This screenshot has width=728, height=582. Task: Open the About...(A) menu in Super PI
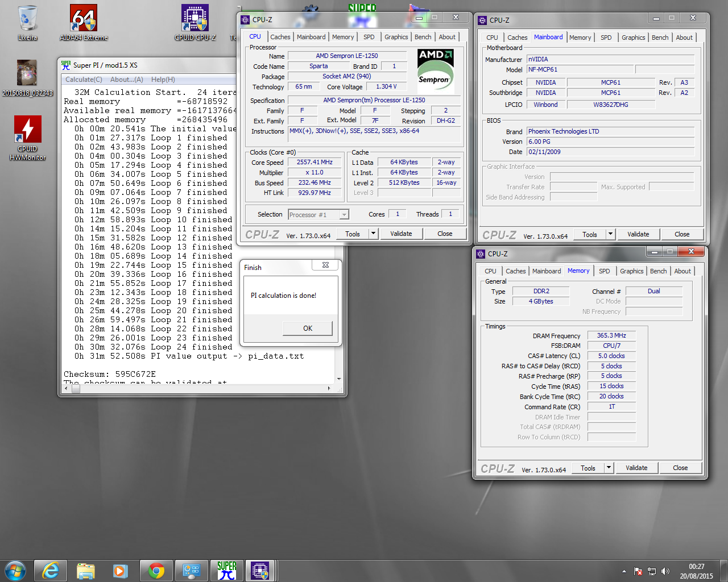pyautogui.click(x=126, y=80)
